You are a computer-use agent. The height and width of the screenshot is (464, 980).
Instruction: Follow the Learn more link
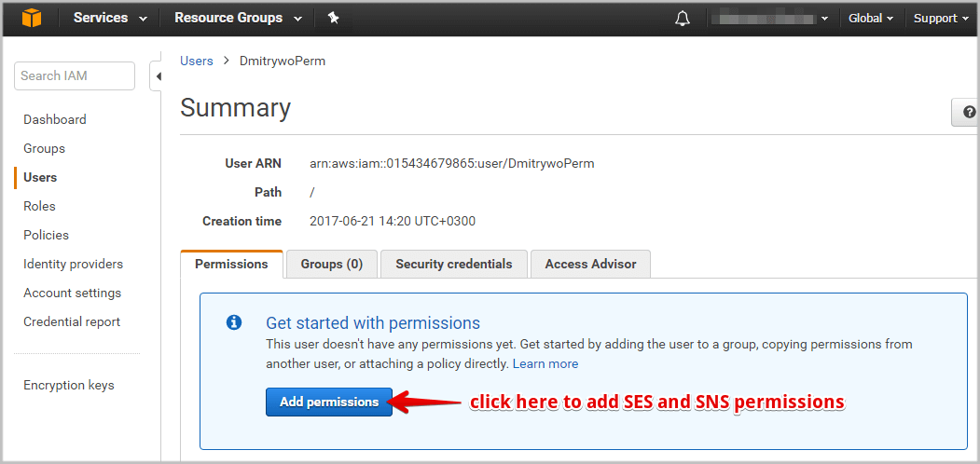pos(545,363)
